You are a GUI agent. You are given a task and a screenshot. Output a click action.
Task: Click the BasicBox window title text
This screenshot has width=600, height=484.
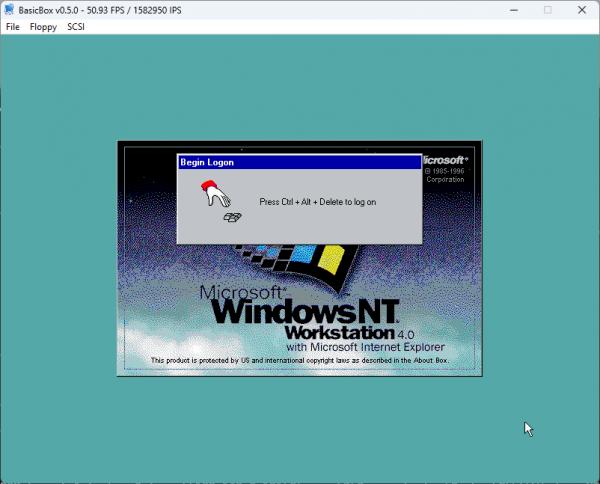pyautogui.click(x=100, y=10)
